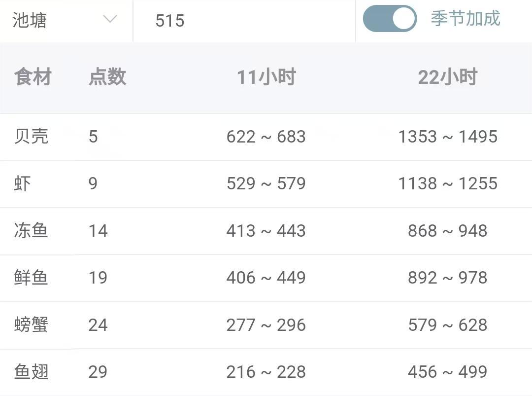Select the 鱼翅 ingredient row
The width and height of the screenshot is (532, 396).
pyautogui.click(x=32, y=372)
